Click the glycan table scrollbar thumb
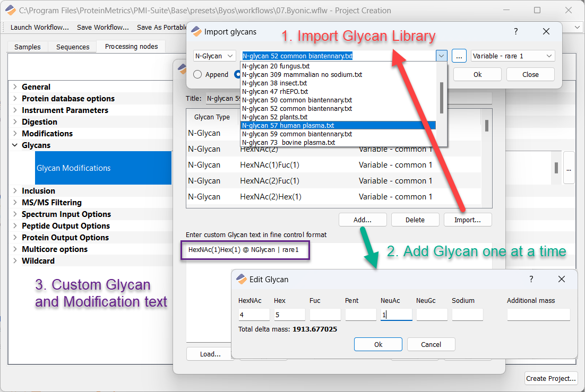Viewport: 585px width, 392px height. 486,126
